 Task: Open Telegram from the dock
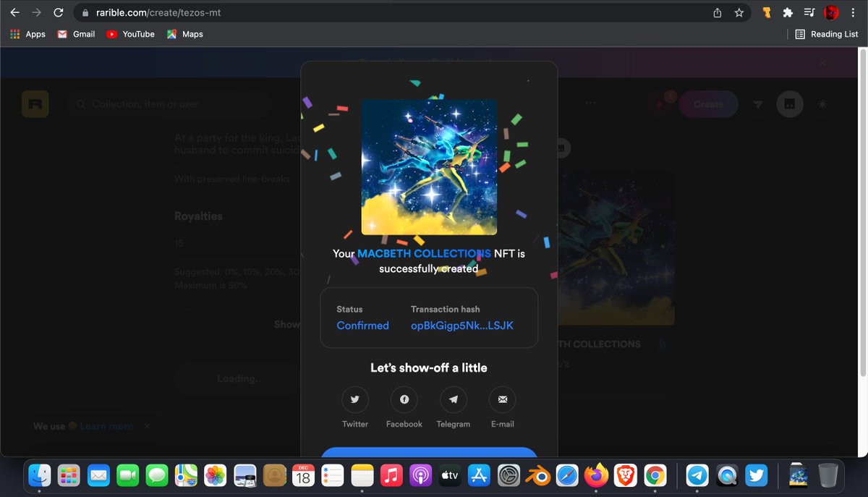click(697, 475)
